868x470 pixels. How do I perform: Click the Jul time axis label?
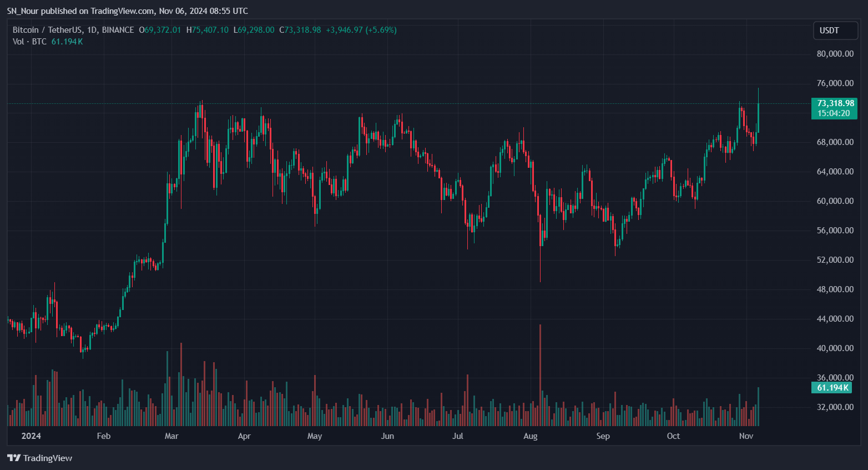[458, 436]
